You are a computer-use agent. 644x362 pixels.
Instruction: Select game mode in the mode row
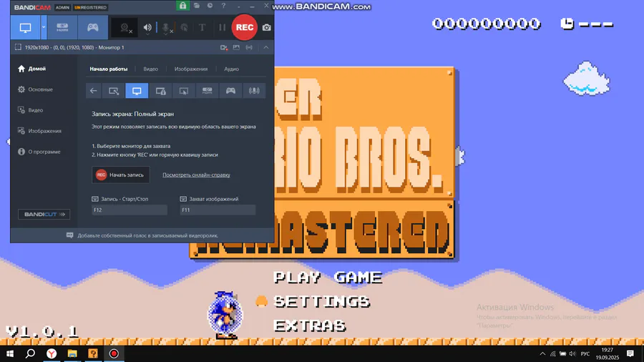[231, 91]
